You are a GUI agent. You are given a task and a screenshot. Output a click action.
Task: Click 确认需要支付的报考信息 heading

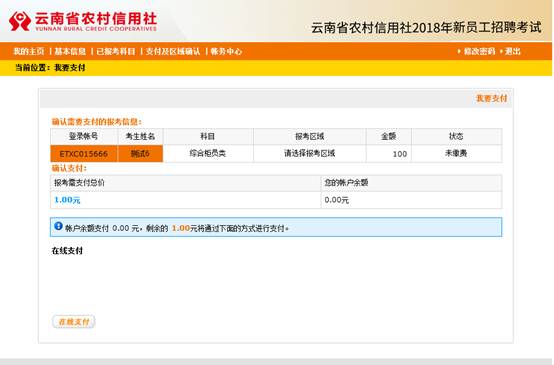click(96, 122)
